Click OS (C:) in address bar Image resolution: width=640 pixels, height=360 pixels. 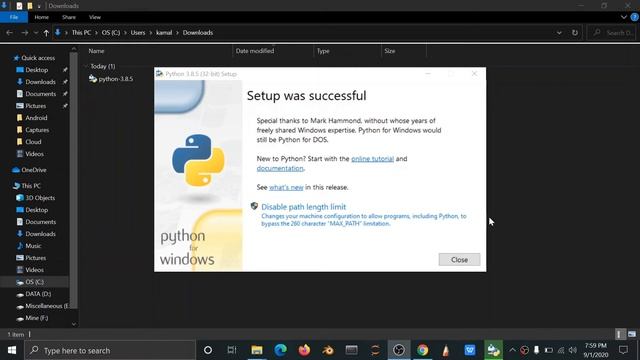pyautogui.click(x=111, y=33)
